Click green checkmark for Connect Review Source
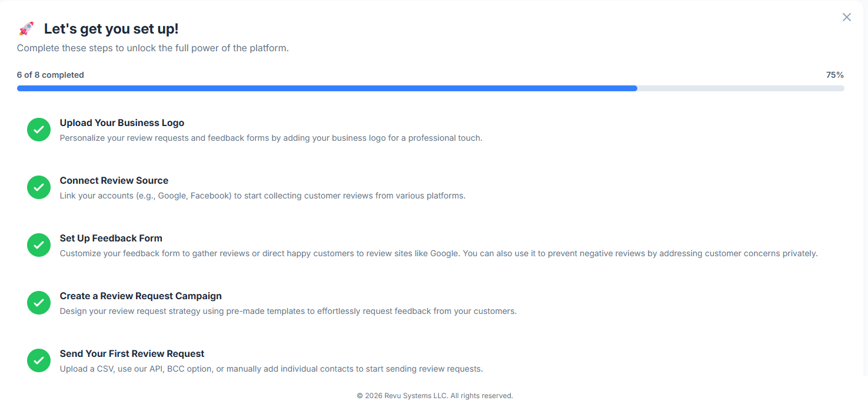Image resolution: width=868 pixels, height=417 pixels. tap(39, 187)
